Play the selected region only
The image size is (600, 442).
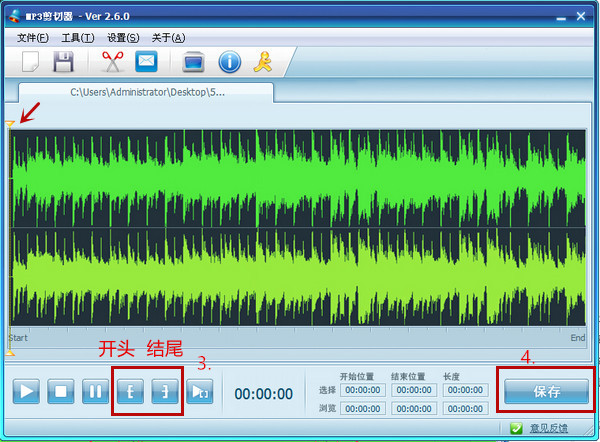click(x=198, y=392)
